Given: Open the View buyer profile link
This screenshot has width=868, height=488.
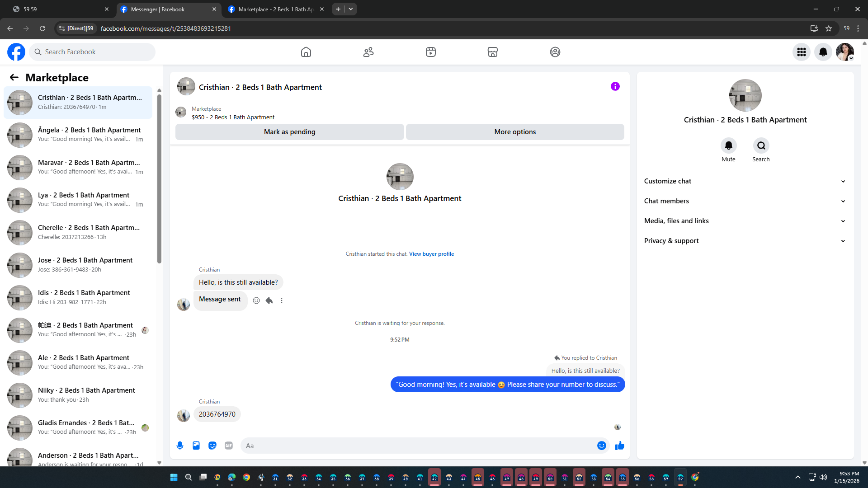Looking at the screenshot, I should pos(431,254).
